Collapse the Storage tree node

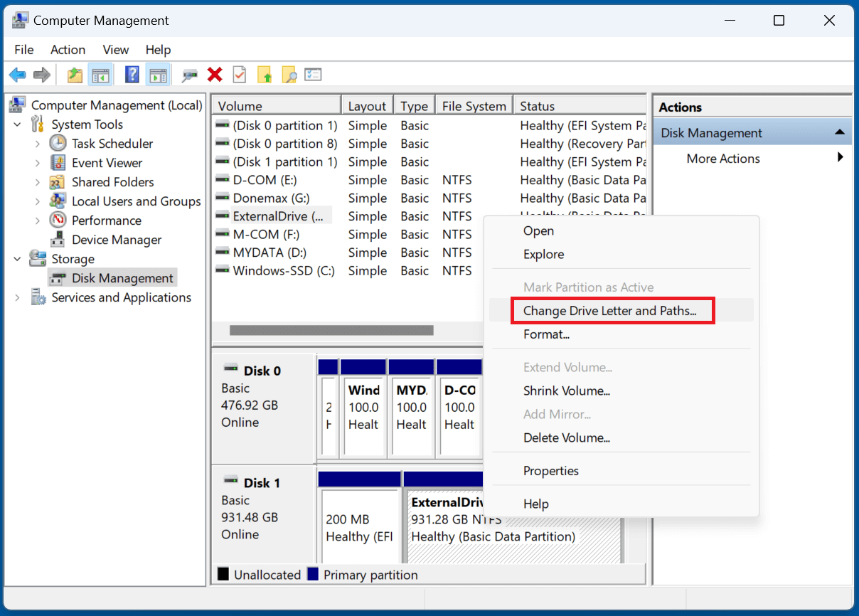(17, 258)
